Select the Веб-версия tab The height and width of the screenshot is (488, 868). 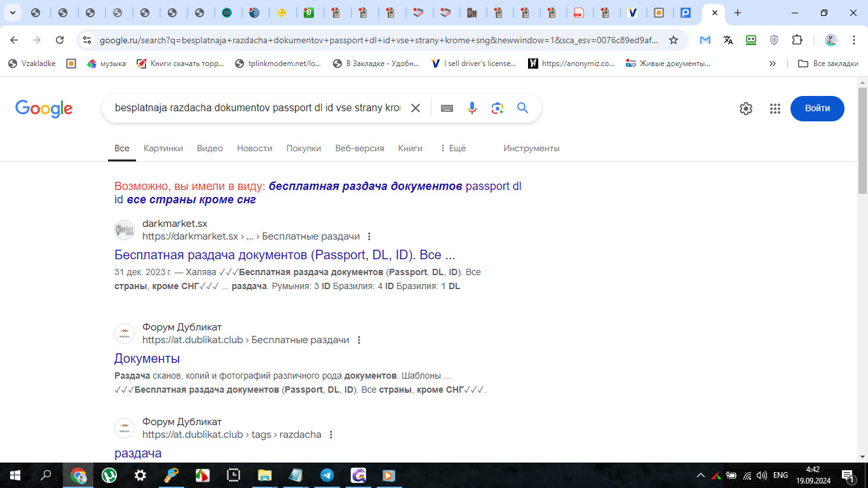(x=360, y=148)
